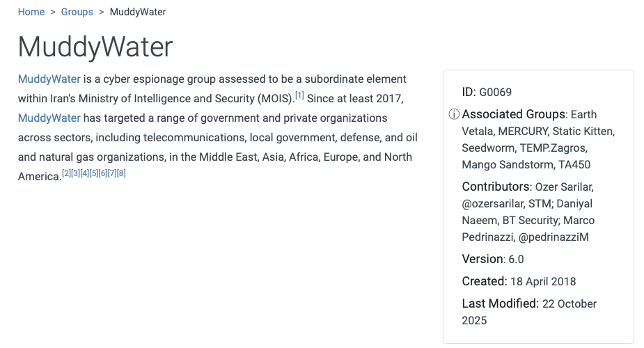644x348 pixels.
Task: Follow citation reference [4]
Action: coord(85,173)
